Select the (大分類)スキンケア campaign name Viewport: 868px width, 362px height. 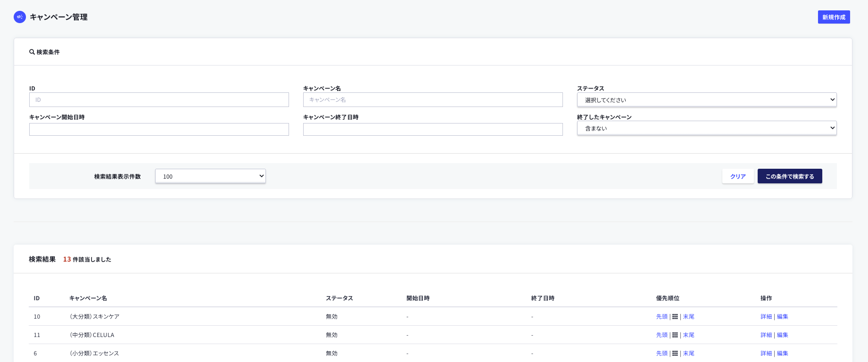point(94,317)
